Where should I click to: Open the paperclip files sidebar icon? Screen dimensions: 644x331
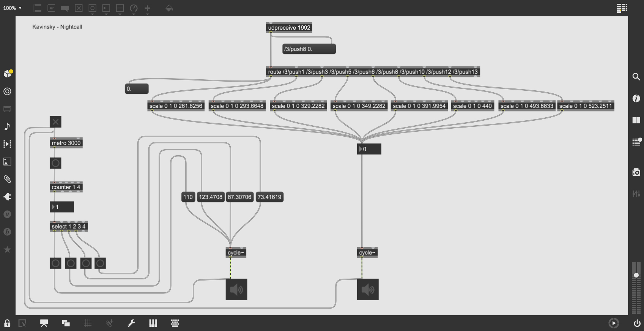click(x=7, y=179)
